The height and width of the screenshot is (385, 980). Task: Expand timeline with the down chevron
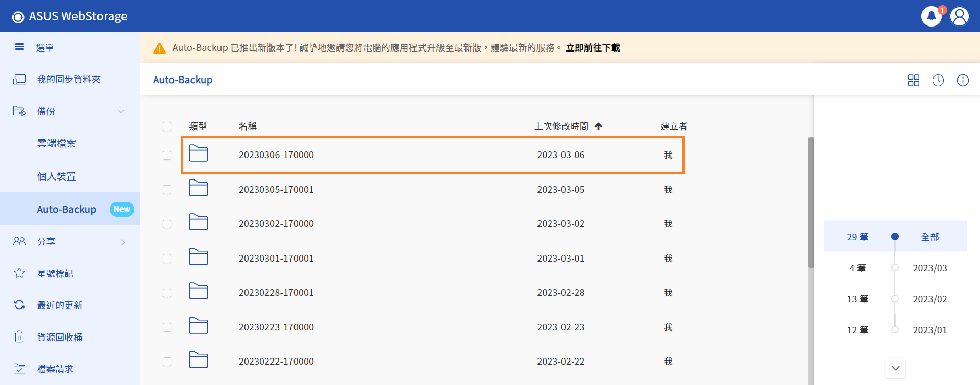click(895, 368)
